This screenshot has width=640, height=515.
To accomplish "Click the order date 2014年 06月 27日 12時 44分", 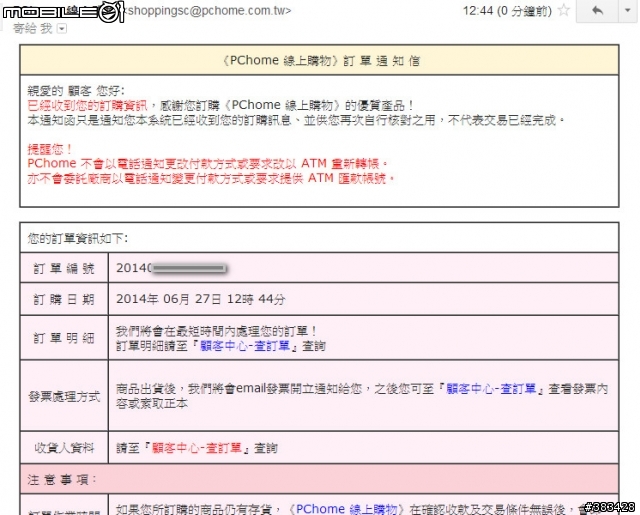I will (x=200, y=299).
